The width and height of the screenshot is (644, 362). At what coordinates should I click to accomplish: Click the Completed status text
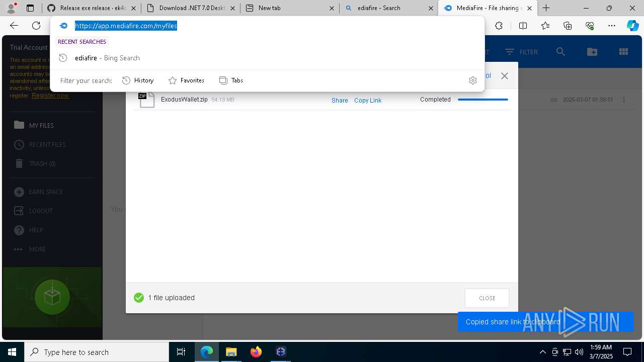point(435,100)
